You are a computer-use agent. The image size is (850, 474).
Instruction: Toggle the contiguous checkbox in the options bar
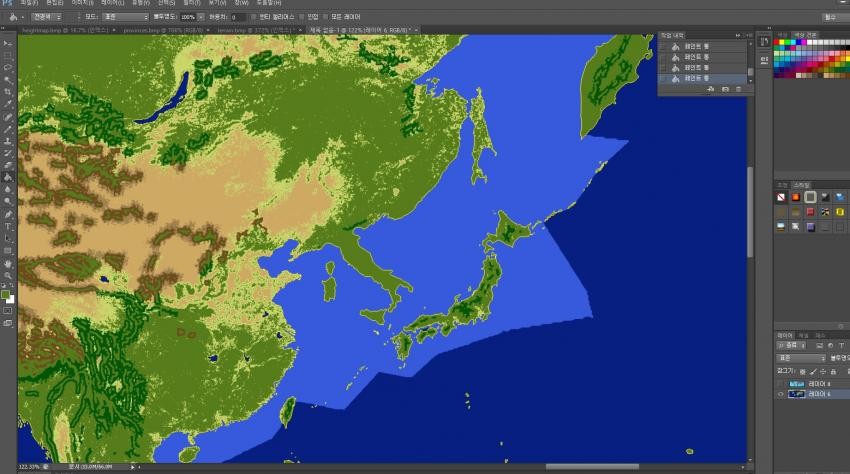point(301,17)
